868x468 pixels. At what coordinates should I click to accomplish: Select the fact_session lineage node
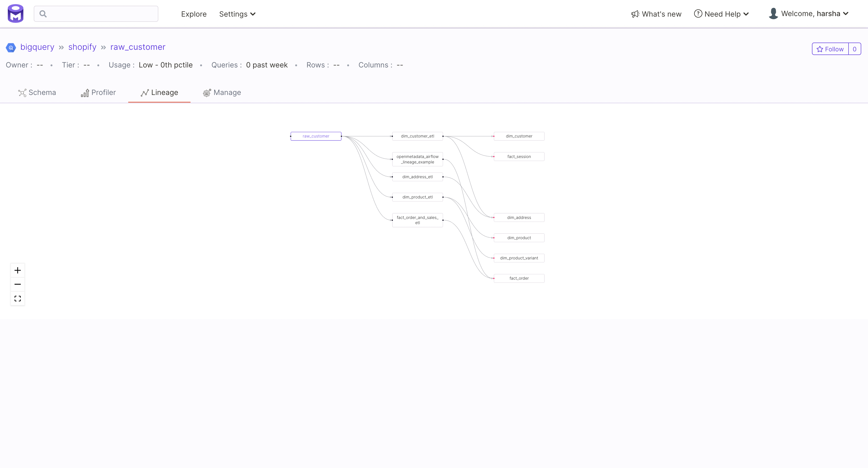(x=519, y=157)
